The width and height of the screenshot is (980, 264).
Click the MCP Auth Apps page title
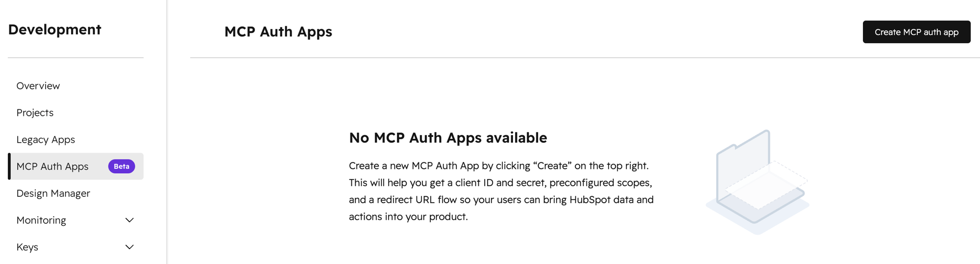point(278,32)
